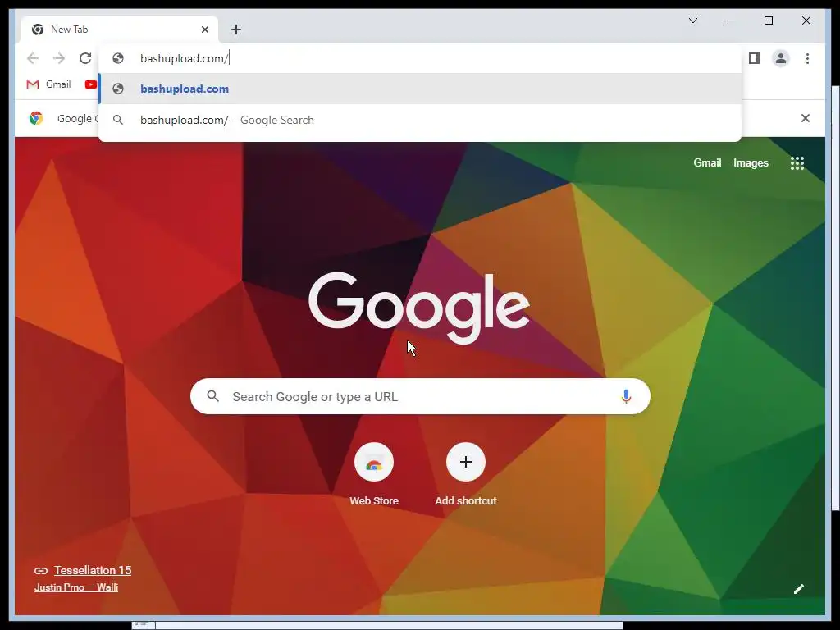Dismiss the Google Chrome infobar
The width and height of the screenshot is (840, 630).
(x=805, y=118)
